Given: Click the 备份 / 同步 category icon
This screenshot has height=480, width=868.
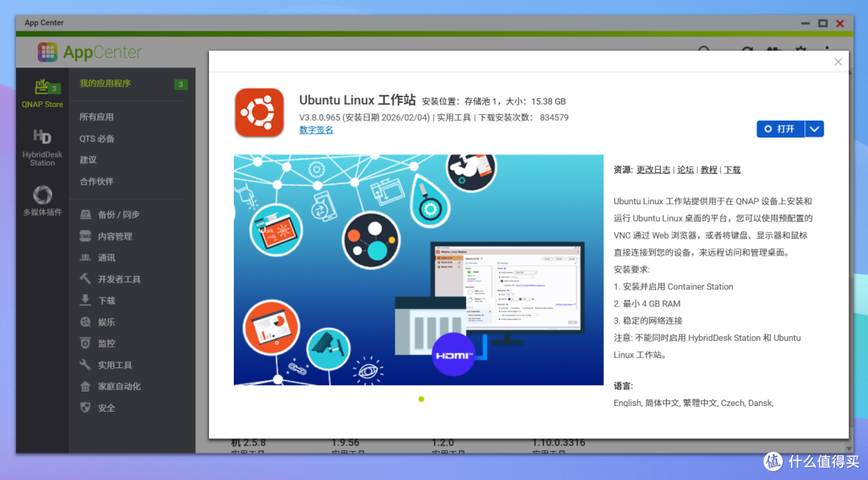Looking at the screenshot, I should [x=85, y=214].
